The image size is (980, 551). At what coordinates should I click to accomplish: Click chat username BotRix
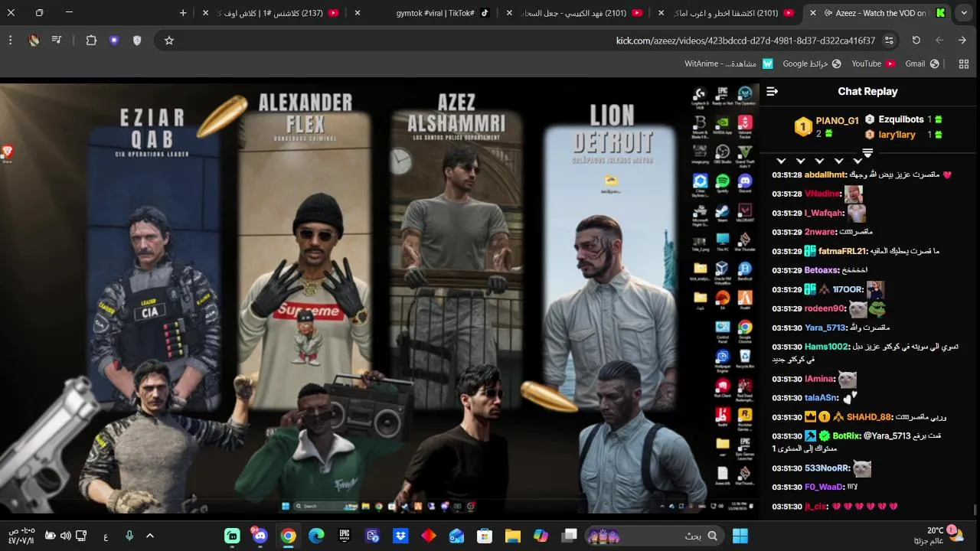pyautogui.click(x=846, y=436)
